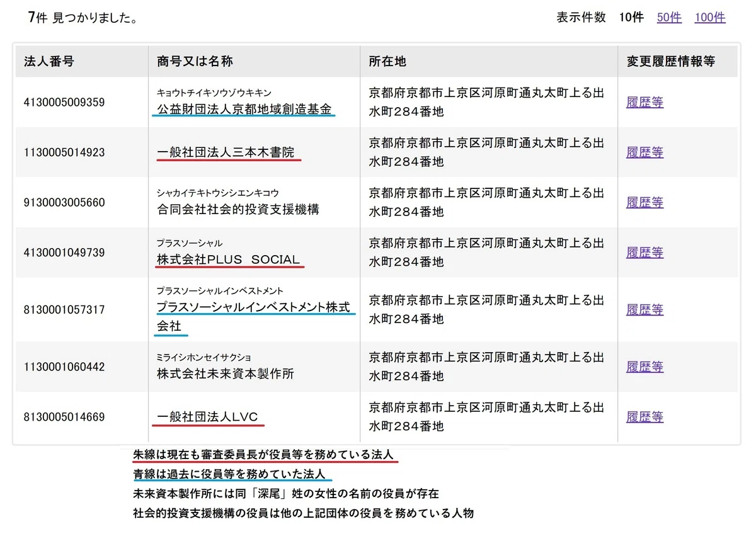
Task: Select corporate number 9130003005660
Action: point(64,203)
